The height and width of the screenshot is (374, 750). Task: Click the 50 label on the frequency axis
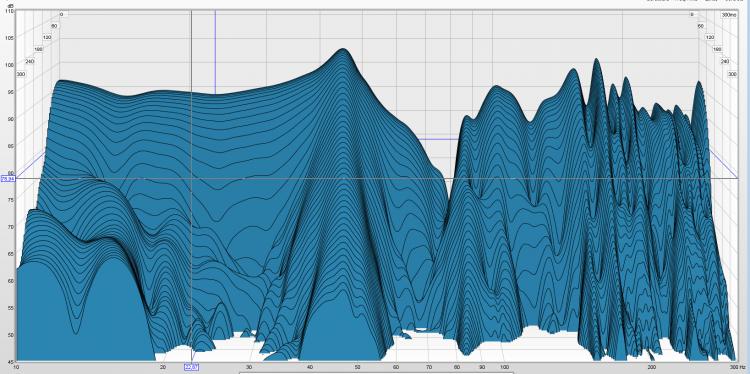coord(357,367)
